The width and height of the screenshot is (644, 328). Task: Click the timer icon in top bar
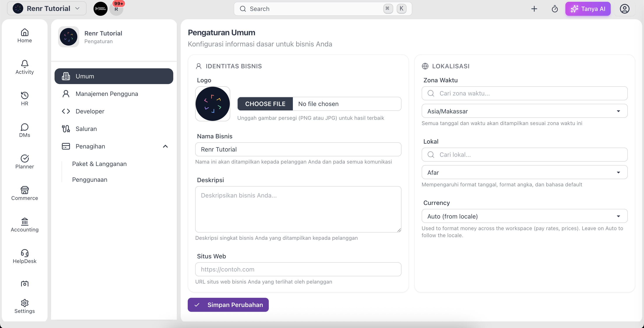(x=554, y=9)
